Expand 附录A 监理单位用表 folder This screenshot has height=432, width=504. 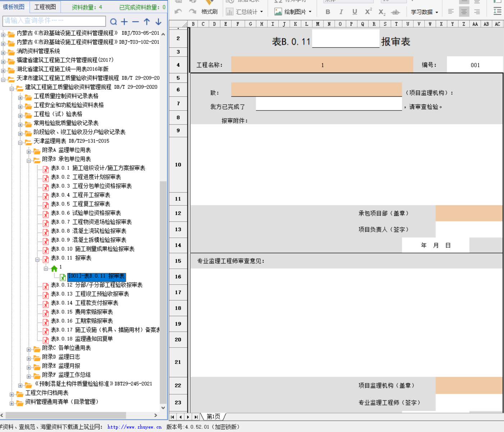click(x=29, y=152)
